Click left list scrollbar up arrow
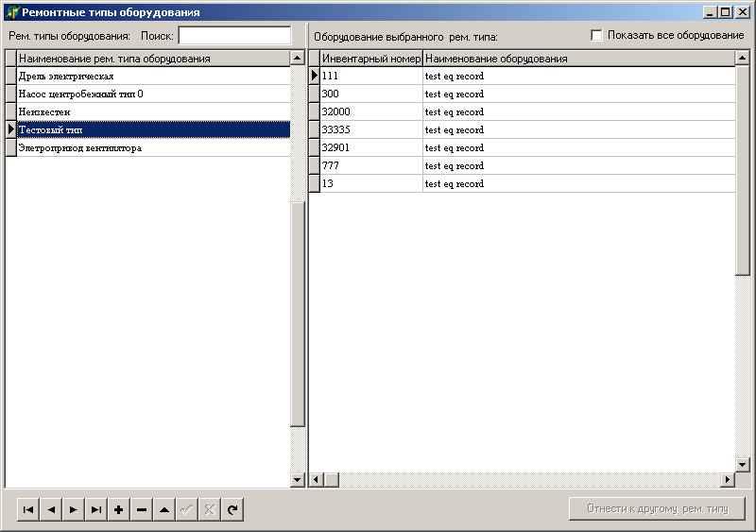The image size is (756, 532). pos(298,58)
